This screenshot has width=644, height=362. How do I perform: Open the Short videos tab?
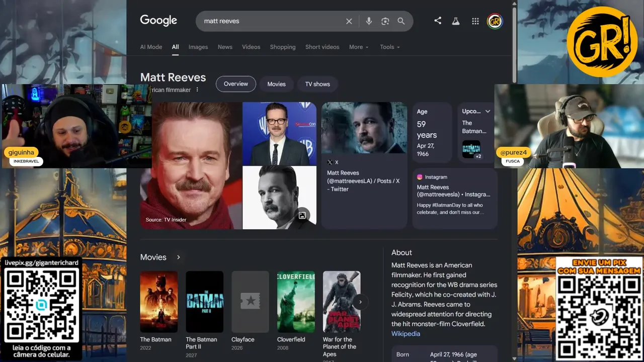tap(323, 47)
